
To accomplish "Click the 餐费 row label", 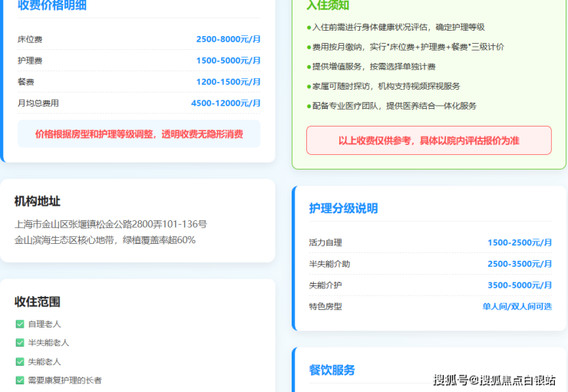I will tap(26, 82).
